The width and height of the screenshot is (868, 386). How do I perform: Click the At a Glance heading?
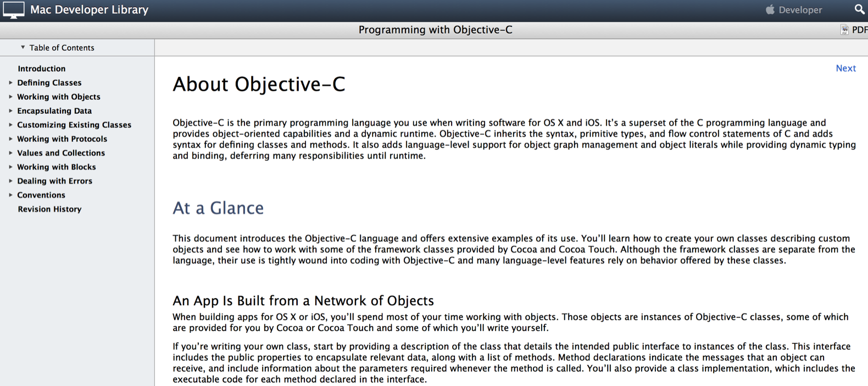coord(218,208)
